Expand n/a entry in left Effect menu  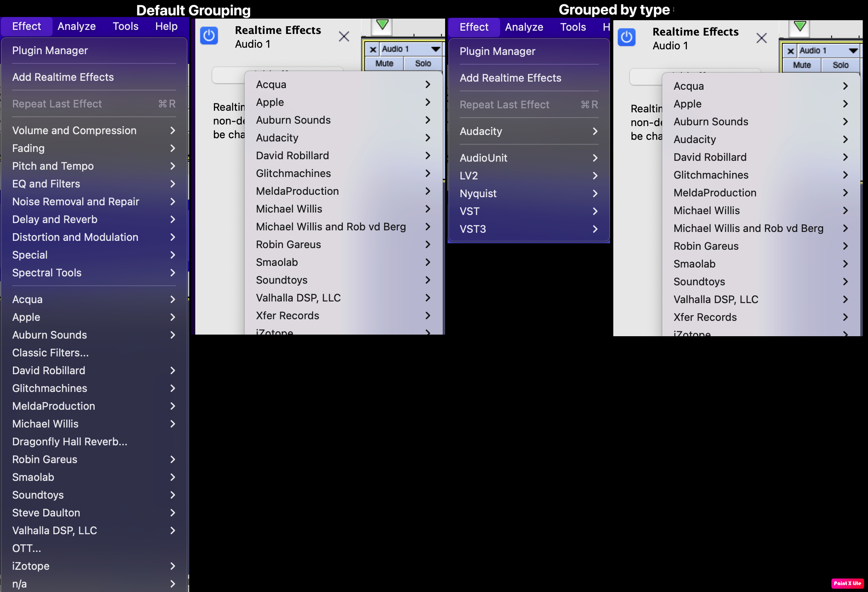click(x=94, y=584)
